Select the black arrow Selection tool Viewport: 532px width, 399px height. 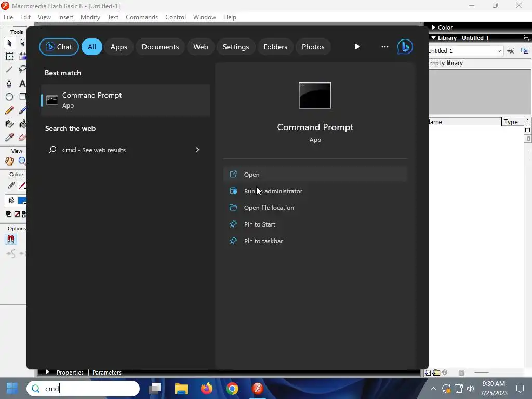[9, 43]
